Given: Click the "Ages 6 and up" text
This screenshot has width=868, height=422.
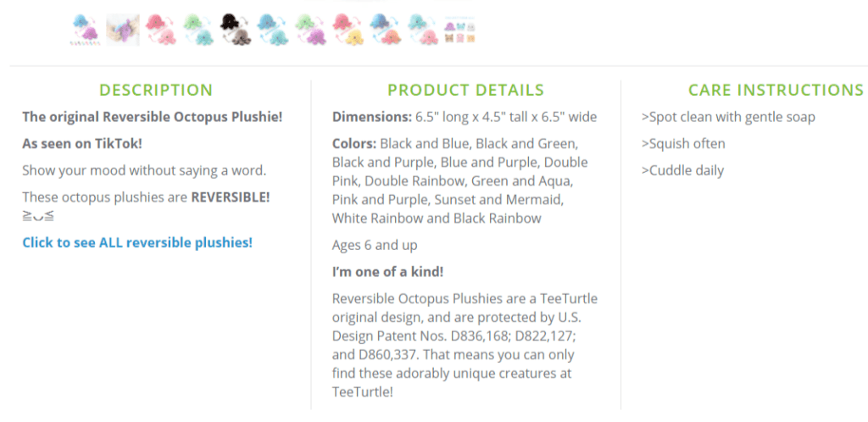Looking at the screenshot, I should tap(375, 245).
